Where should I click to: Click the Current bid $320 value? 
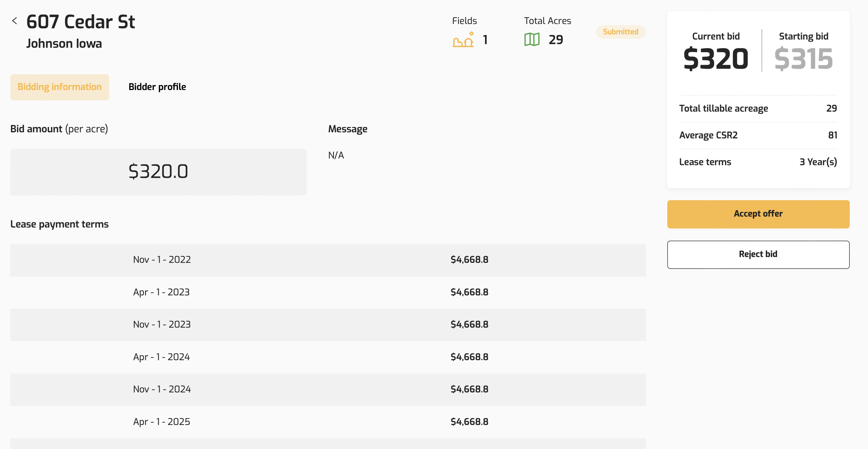point(716,59)
